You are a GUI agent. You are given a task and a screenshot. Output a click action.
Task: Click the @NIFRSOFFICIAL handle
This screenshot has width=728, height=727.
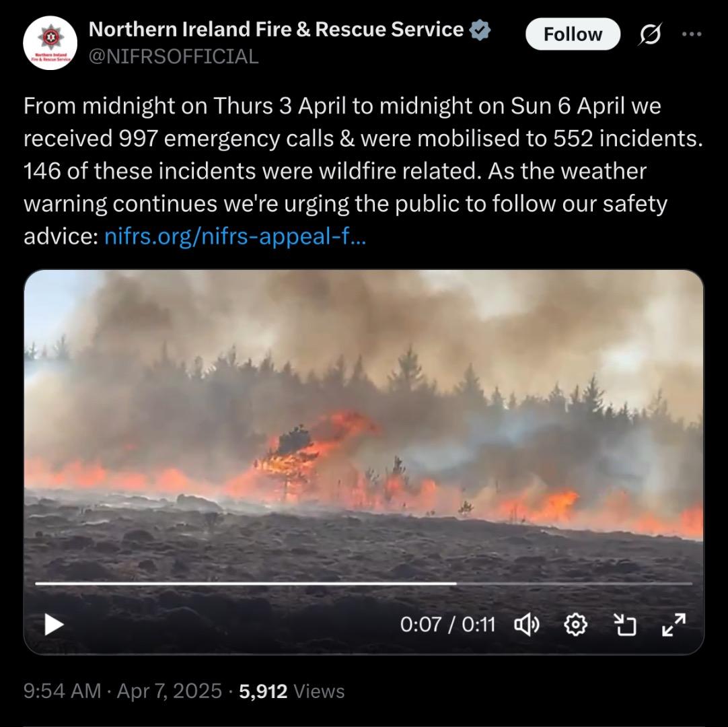[173, 57]
